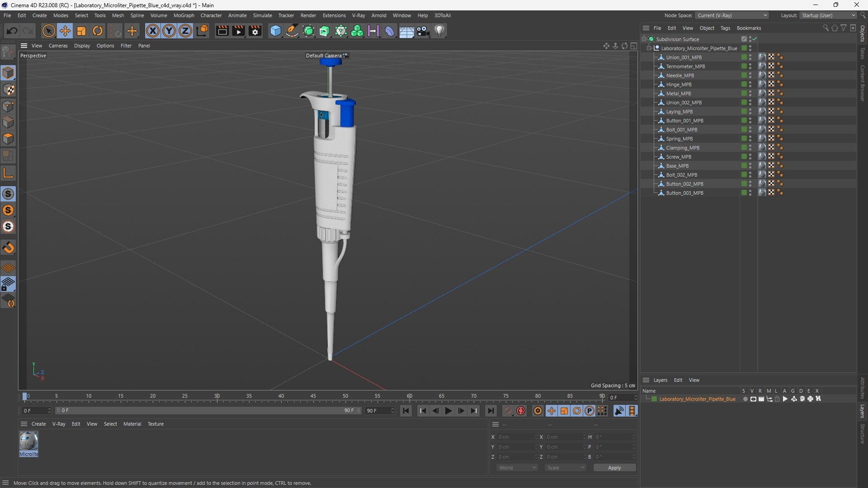Select Points mode in left sidebar
This screenshot has height=488, width=868.
[x=8, y=106]
